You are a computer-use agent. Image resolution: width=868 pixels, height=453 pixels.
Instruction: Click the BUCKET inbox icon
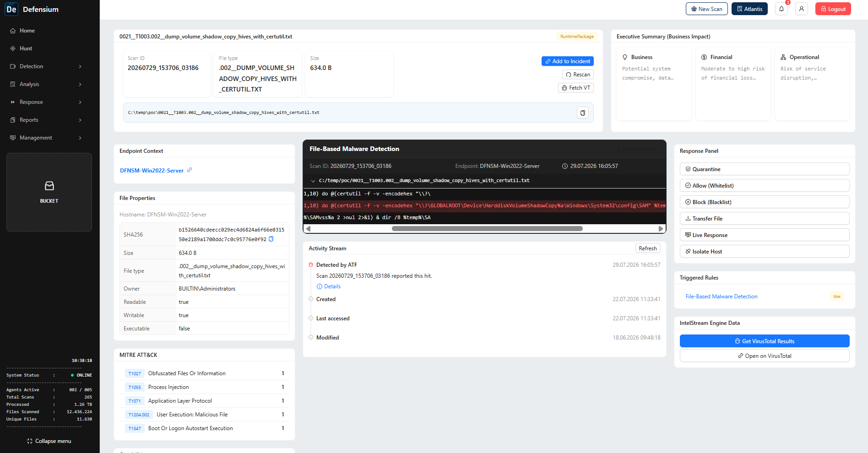[49, 186]
